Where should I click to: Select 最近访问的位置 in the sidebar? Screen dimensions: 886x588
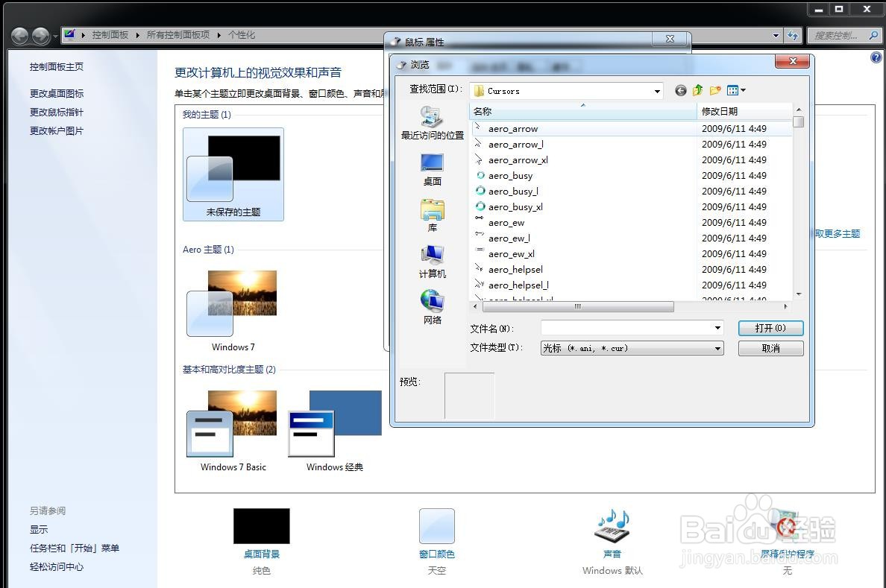[433, 123]
